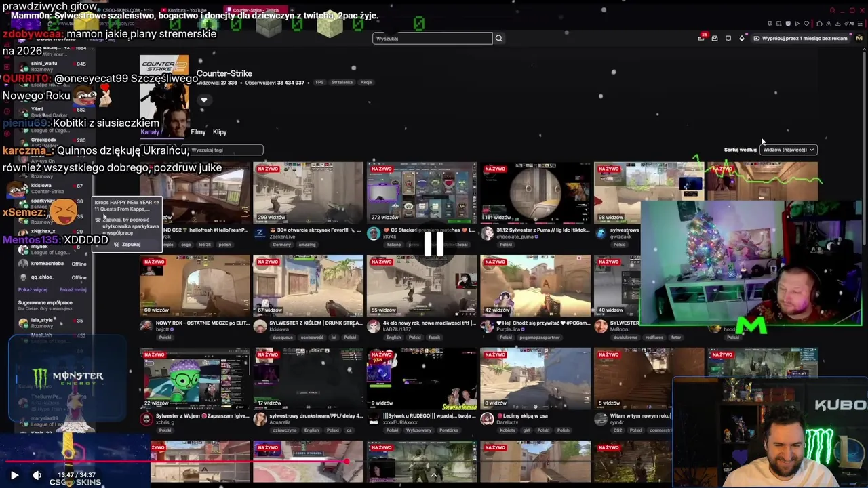
Task: Click the browser play toolbar icon
Action: pyautogui.click(x=797, y=24)
